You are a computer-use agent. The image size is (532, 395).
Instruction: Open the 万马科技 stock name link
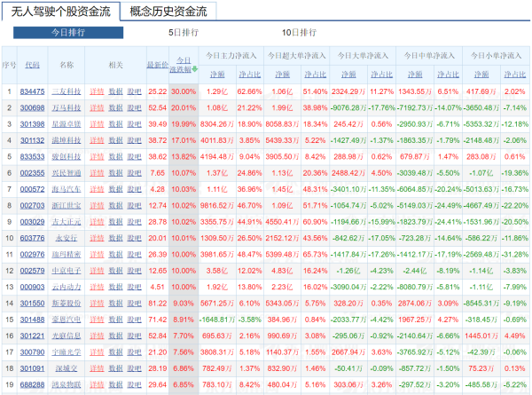(66, 108)
